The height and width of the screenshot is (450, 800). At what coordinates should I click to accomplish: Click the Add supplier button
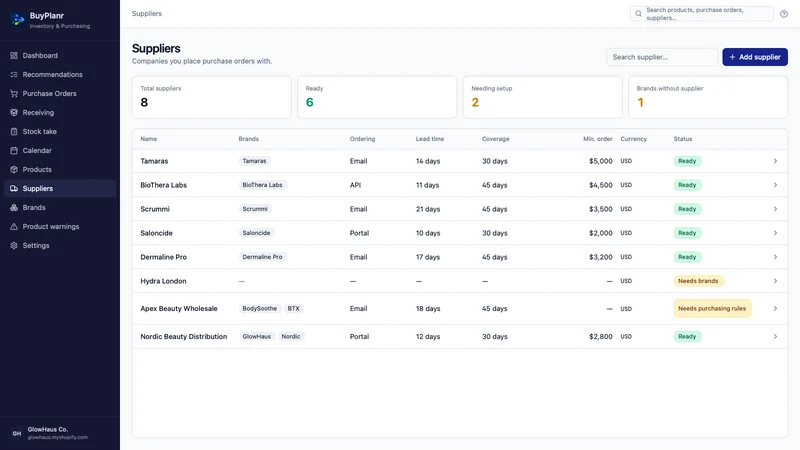tap(755, 57)
